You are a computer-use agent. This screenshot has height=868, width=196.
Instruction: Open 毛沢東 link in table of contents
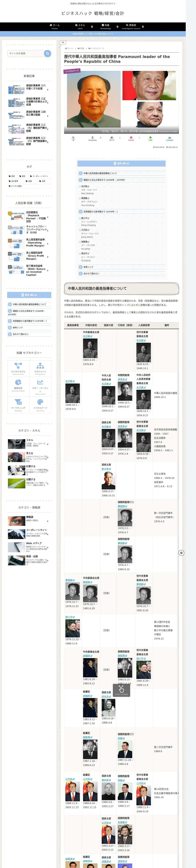(85, 186)
